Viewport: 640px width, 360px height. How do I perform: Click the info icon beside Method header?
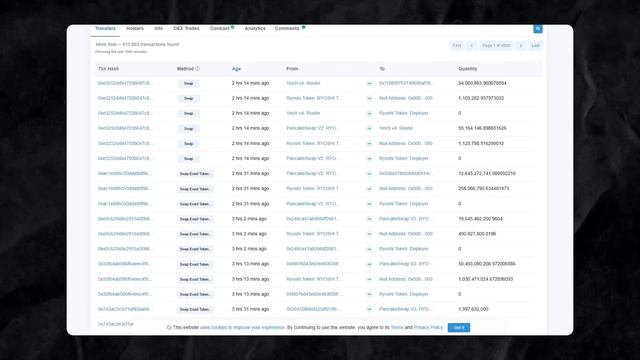198,69
